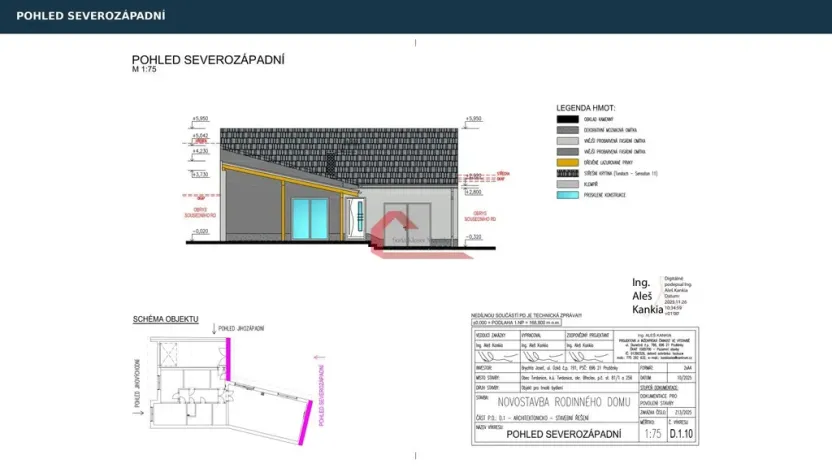The height and width of the screenshot is (468, 832).
Task: Click the -0,020 elevation mark
Action: coord(200,231)
